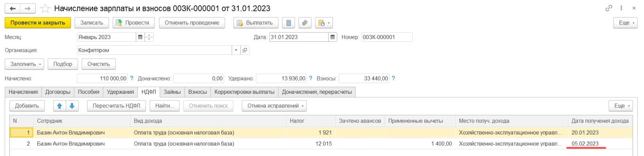Expand the Организация dropdown list
Image resolution: width=644 pixels, height=156 pixels.
(x=237, y=50)
